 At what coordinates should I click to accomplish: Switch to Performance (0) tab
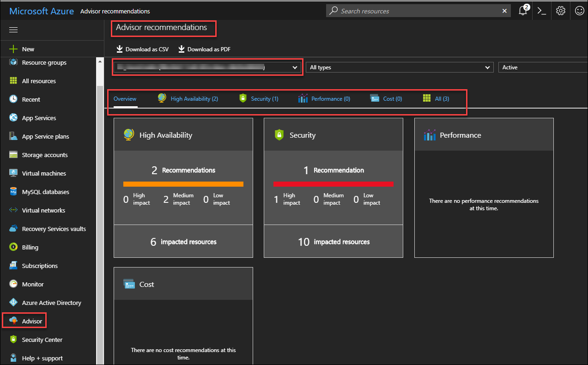click(x=324, y=98)
